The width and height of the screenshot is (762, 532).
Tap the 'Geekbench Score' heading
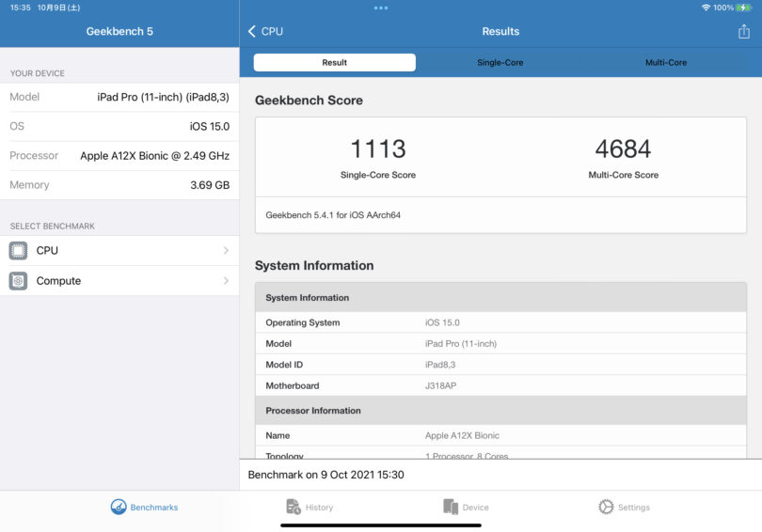[309, 101]
